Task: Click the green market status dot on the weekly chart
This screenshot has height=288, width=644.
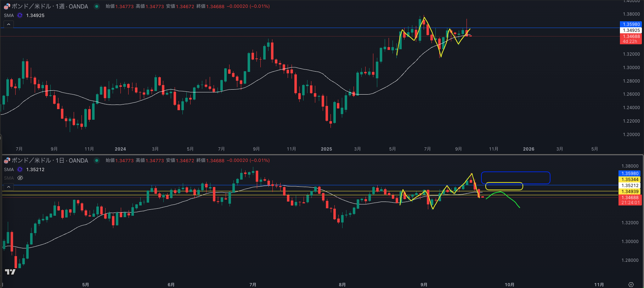Action: (96, 6)
